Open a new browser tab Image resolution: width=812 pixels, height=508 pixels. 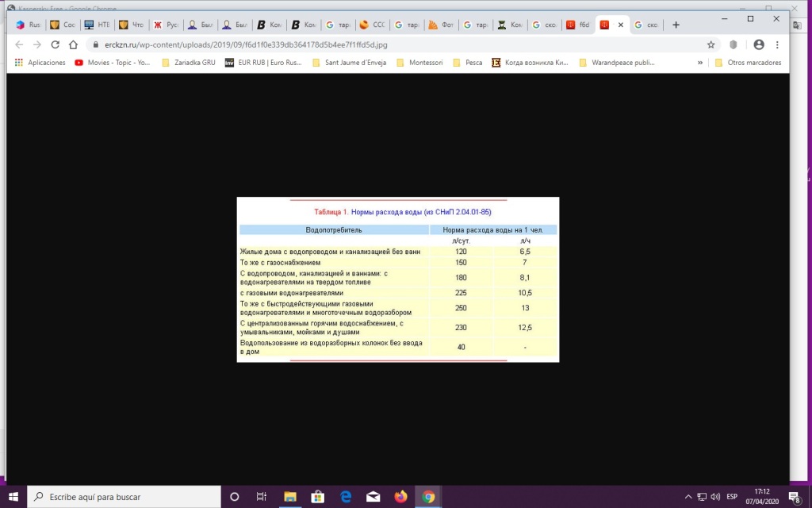point(676,25)
